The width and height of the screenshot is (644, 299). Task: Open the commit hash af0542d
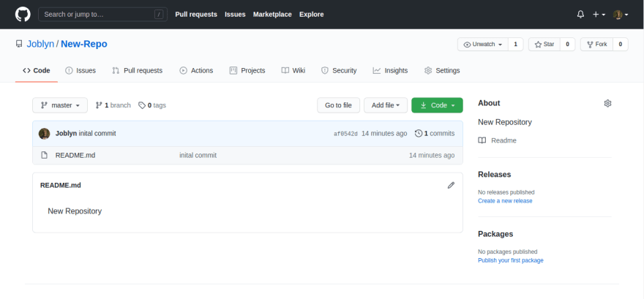(346, 134)
